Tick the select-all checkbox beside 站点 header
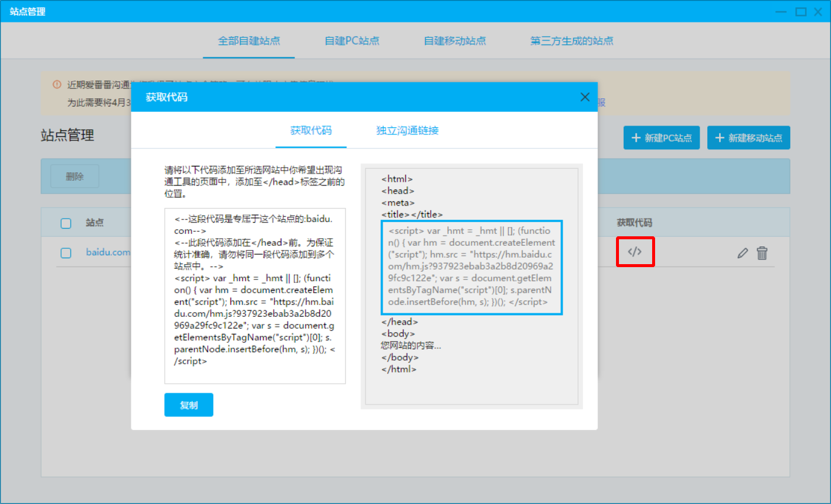 tap(66, 223)
